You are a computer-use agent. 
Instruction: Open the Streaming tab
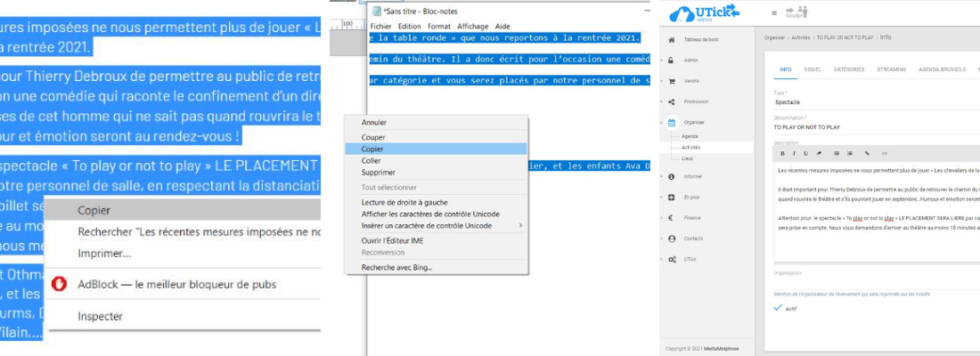tap(891, 69)
